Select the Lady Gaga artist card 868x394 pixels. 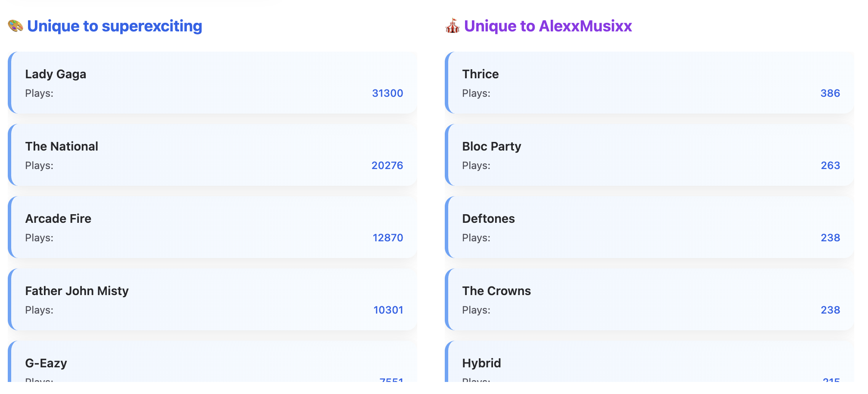click(212, 83)
